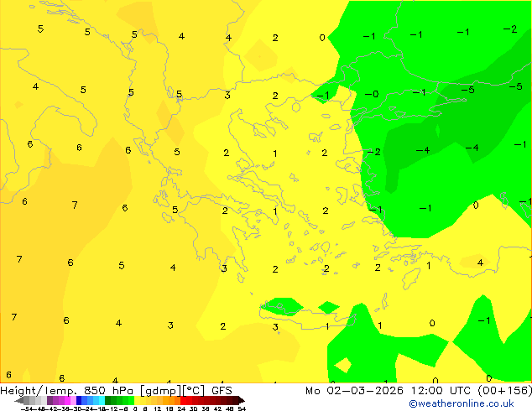Pick the cyan legend swatch left of -18
The height and width of the screenshot is (411, 532).
point(102,400)
